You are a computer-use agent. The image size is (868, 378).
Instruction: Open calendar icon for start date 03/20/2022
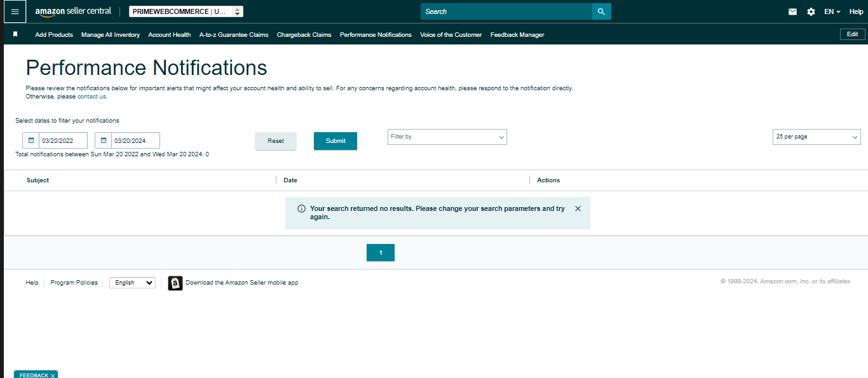point(31,140)
